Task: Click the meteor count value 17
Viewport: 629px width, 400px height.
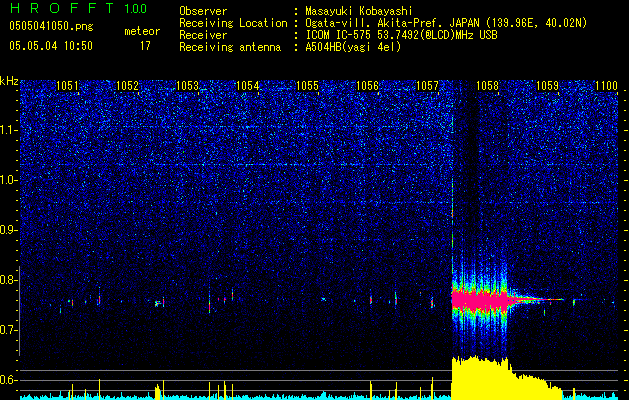Action: 145,46
